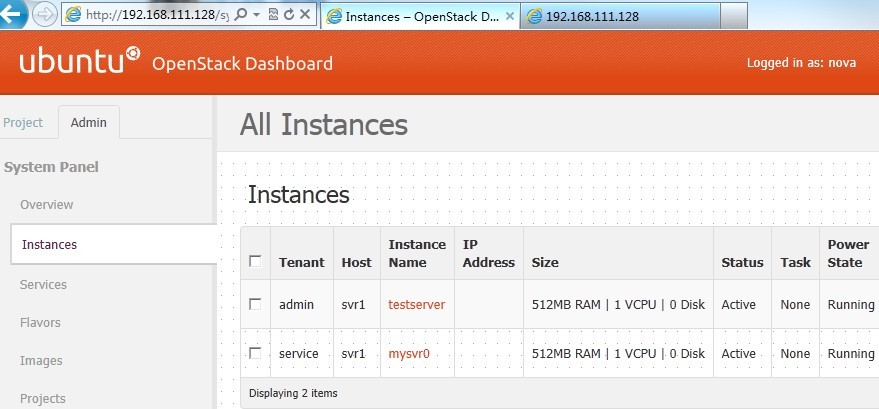Viewport: 879px width, 409px height.
Task: Toggle the select-all checkbox in table header
Action: tap(255, 261)
